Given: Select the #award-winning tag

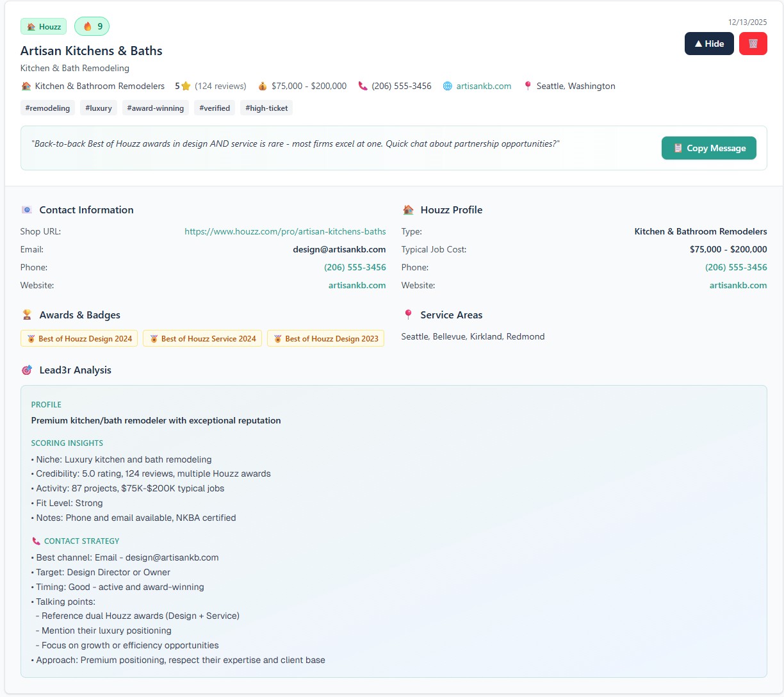Looking at the screenshot, I should [x=155, y=108].
